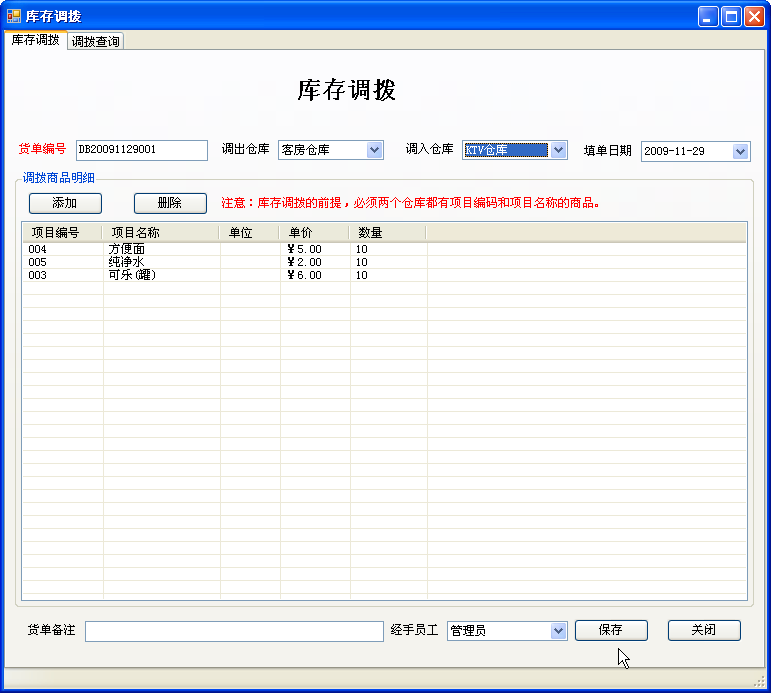Click the resize grip in status bar

point(760,682)
